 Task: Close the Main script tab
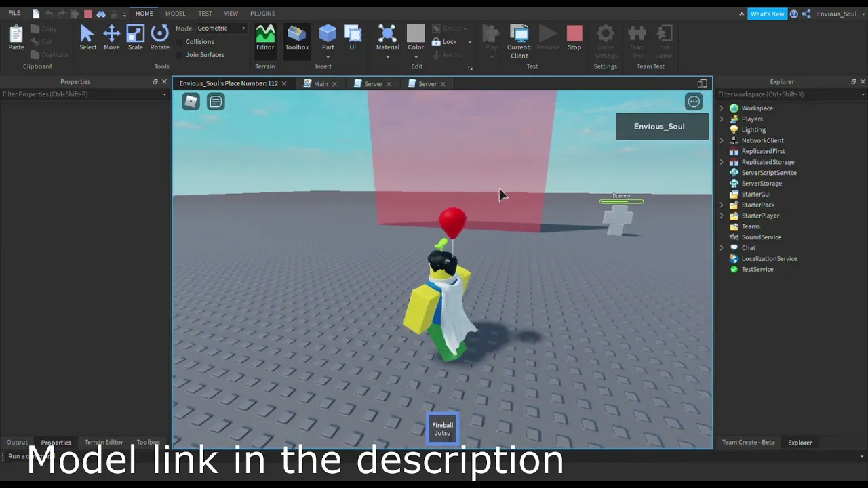[x=334, y=84]
